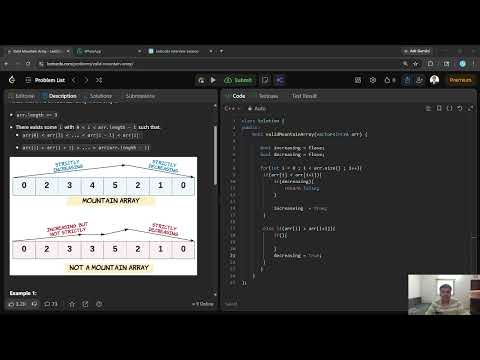The height and width of the screenshot is (360, 480).
Task: Reload the browser page
Action: coord(28,64)
